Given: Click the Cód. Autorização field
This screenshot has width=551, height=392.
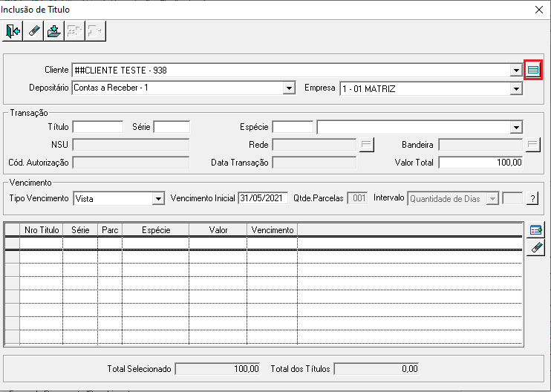Looking at the screenshot, I should tap(131, 163).
